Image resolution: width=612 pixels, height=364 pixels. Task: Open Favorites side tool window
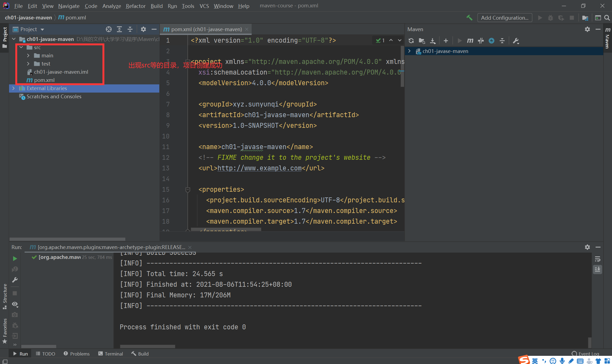pyautogui.click(x=5, y=331)
